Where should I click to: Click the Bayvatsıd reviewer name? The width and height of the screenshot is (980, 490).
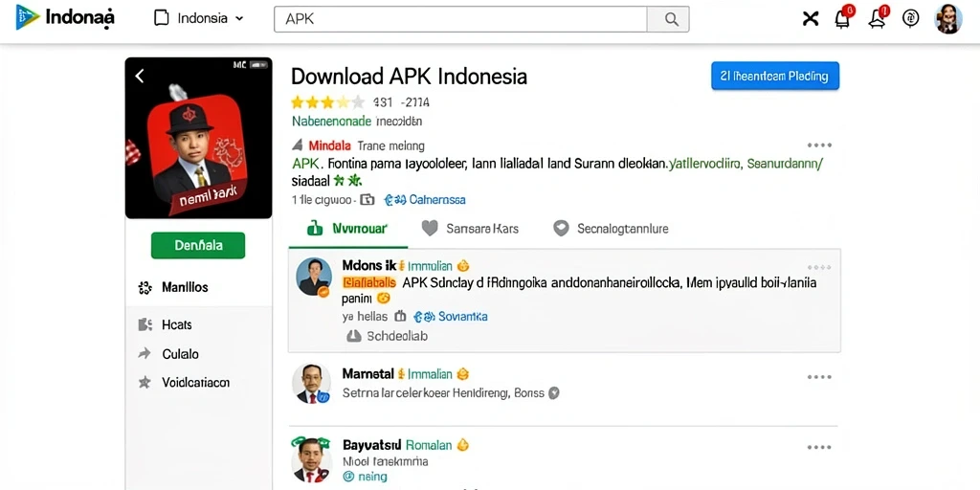[x=371, y=446]
